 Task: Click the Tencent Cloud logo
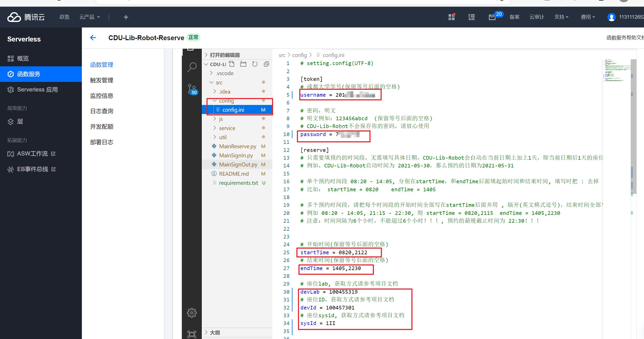(26, 17)
